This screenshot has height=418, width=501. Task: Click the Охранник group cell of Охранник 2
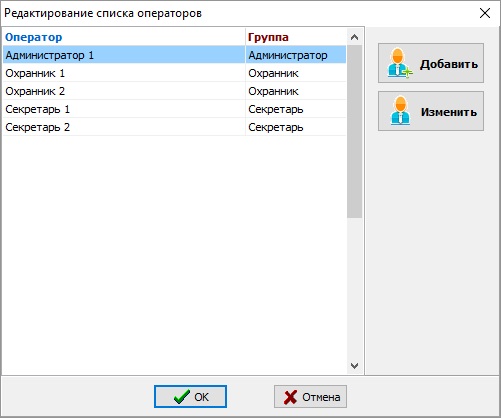click(x=296, y=91)
